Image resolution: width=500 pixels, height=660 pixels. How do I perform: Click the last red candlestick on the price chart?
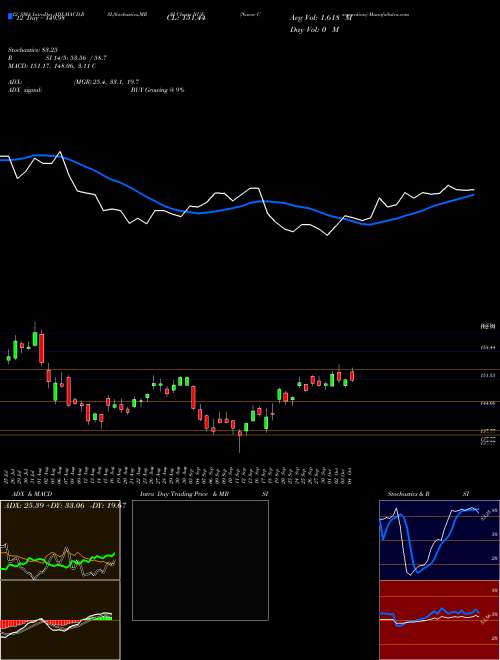click(352, 375)
